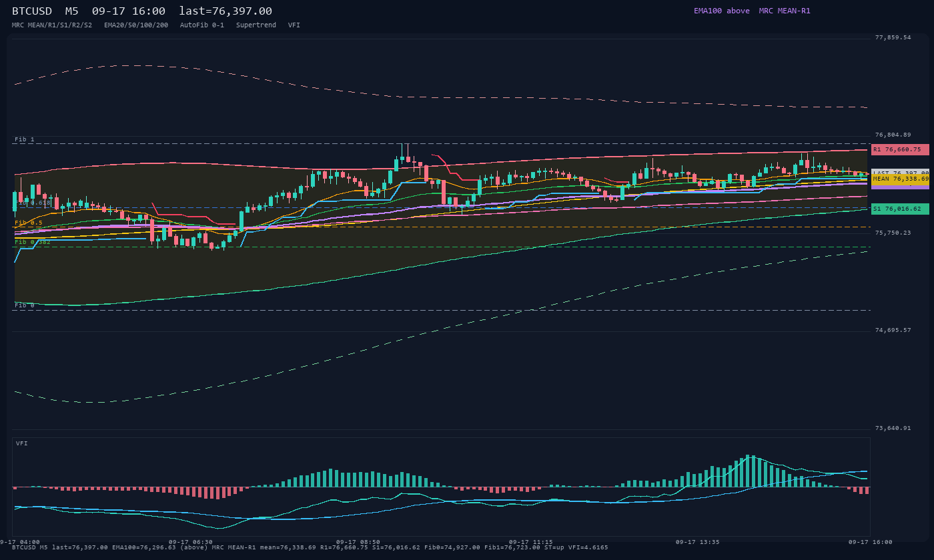The height and width of the screenshot is (560, 934).
Task: Select the "Fib 0.382" level label
Action: [33, 242]
